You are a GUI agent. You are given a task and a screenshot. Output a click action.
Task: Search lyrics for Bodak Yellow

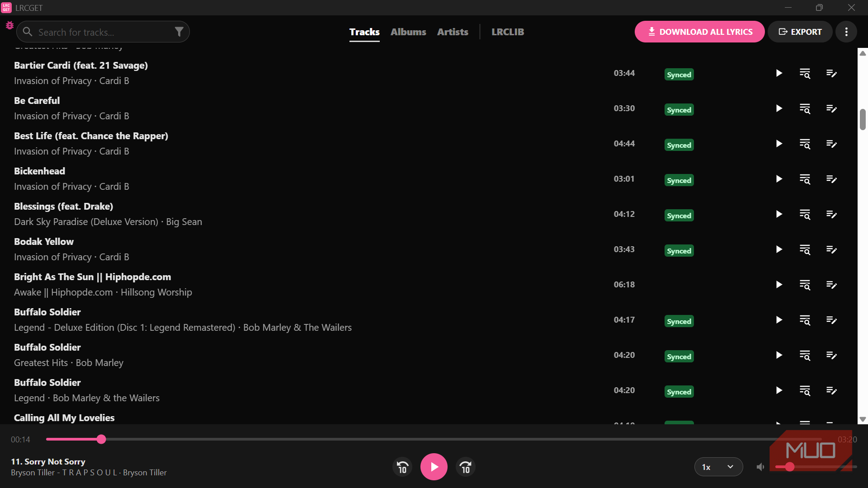(x=805, y=249)
